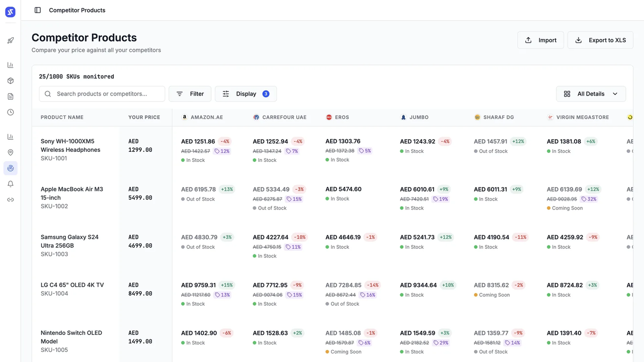Click the Export to XLS button
644x362 pixels.
(600, 40)
